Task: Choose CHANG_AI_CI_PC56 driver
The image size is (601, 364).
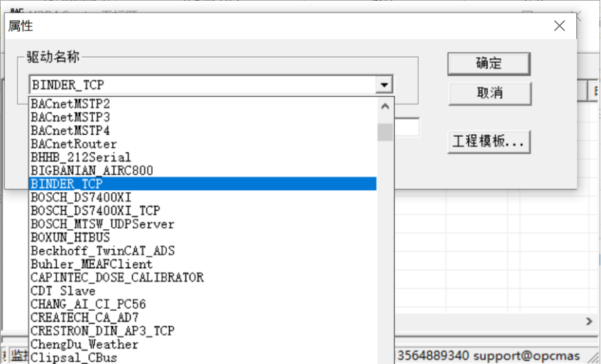Action: click(x=202, y=304)
